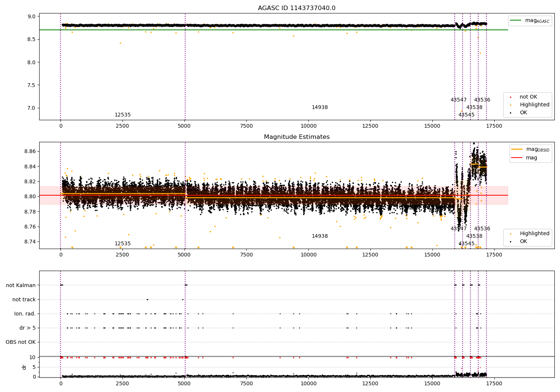Click y tick '10' on the bottom dr axis
560x392 pixels.
click(x=32, y=358)
